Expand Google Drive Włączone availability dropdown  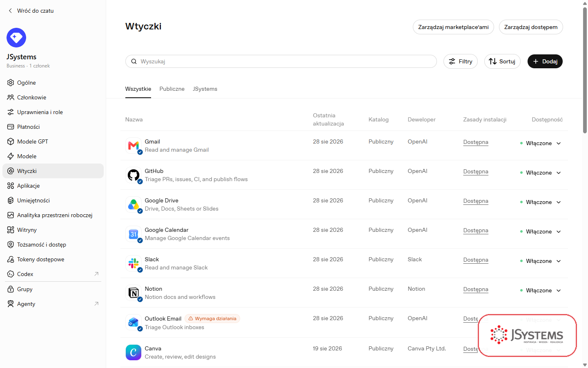(x=541, y=202)
